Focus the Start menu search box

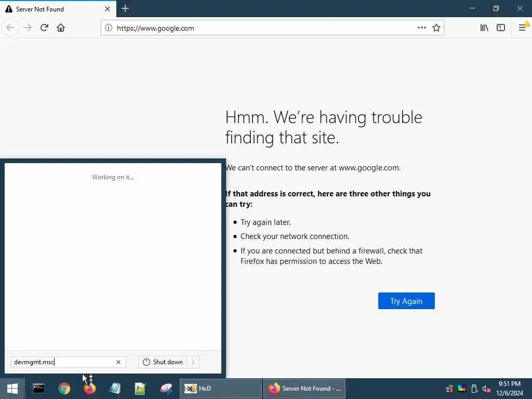coord(68,362)
